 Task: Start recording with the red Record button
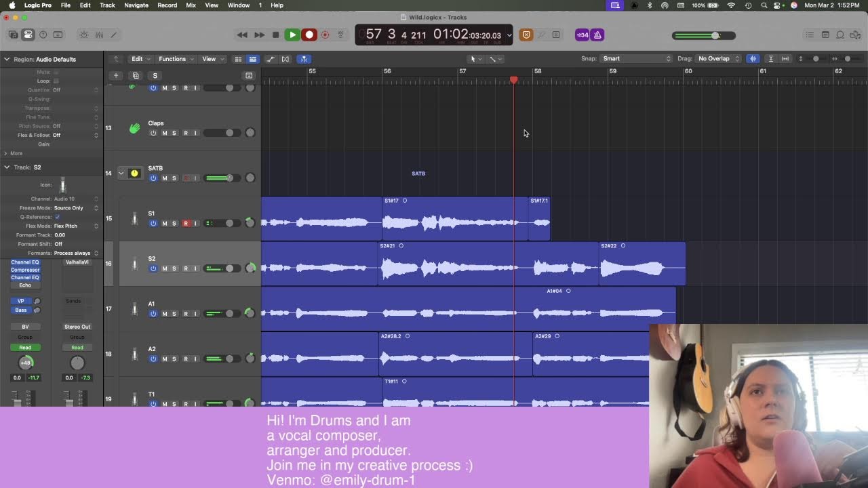309,35
